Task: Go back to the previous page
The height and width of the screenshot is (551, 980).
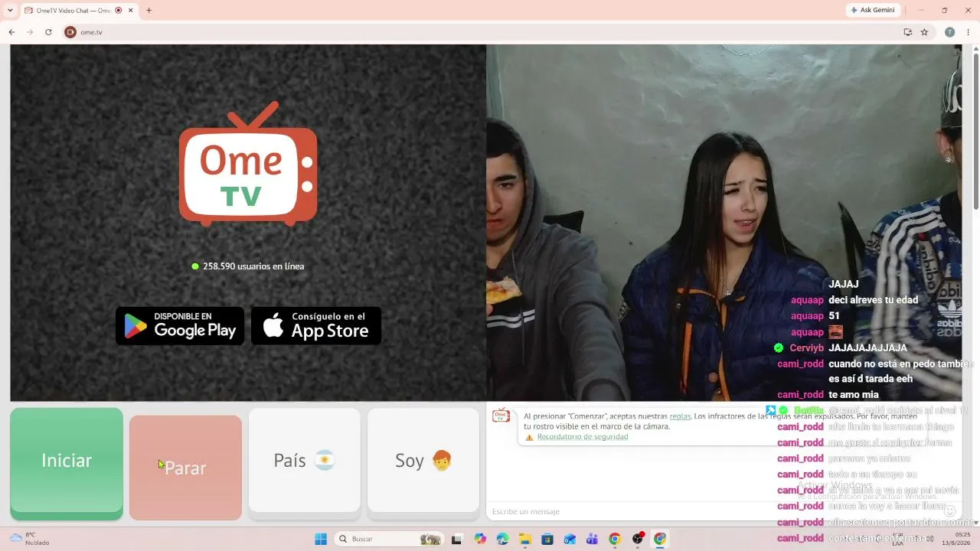Action: click(11, 32)
